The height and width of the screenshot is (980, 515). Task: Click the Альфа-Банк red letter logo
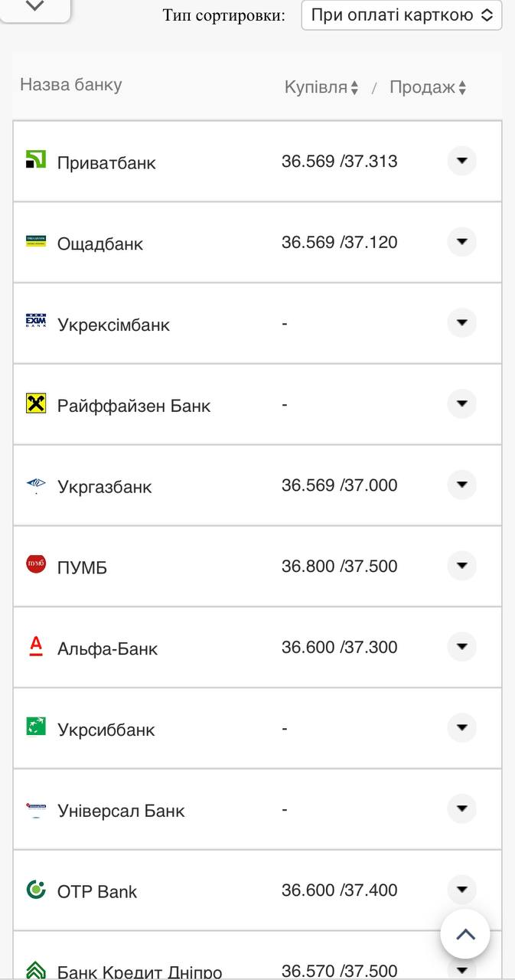pos(36,646)
